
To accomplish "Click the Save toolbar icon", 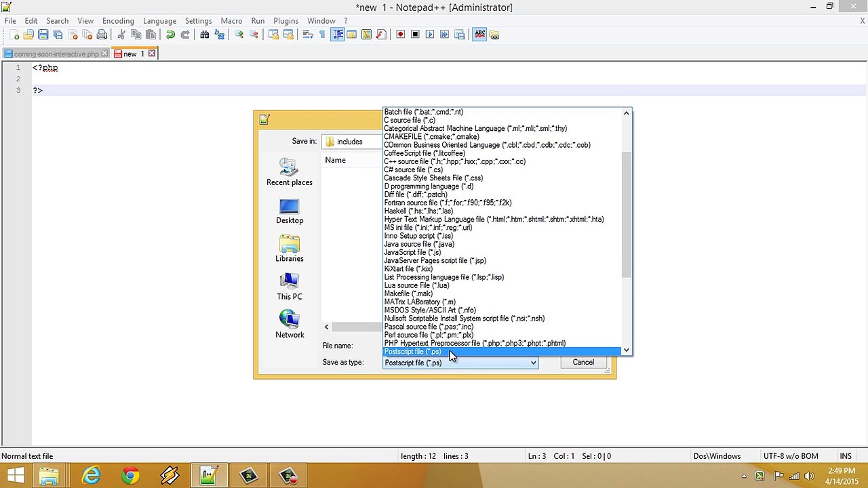I will (x=43, y=35).
